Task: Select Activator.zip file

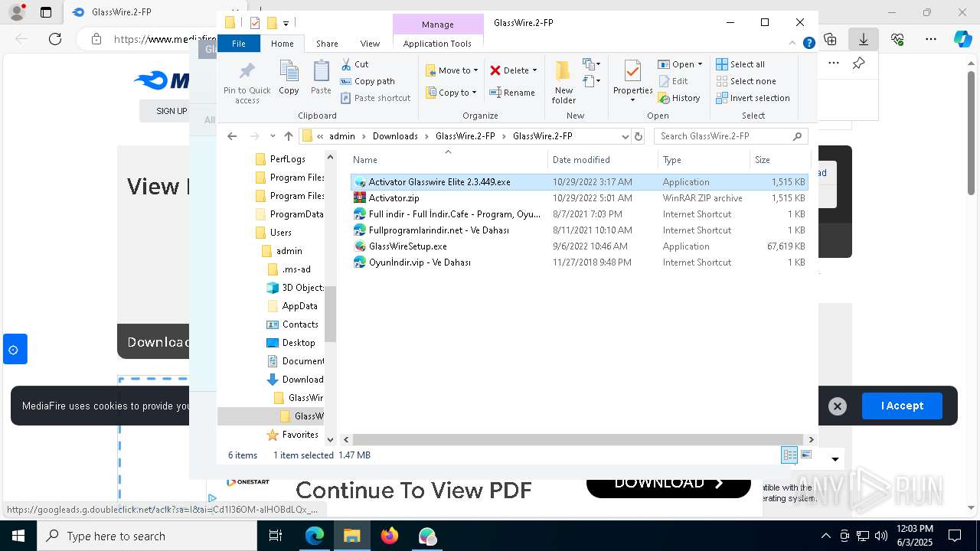Action: 394,198
